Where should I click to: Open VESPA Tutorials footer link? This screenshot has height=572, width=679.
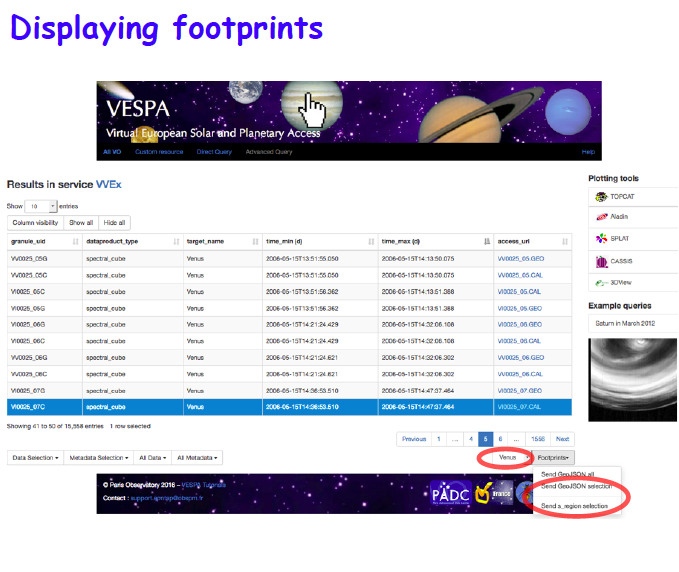(x=204, y=485)
